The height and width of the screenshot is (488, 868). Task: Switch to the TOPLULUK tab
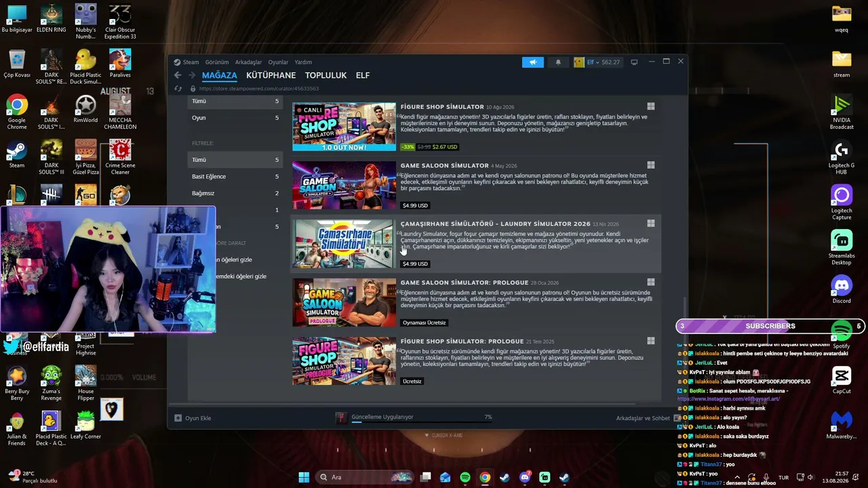click(x=326, y=75)
